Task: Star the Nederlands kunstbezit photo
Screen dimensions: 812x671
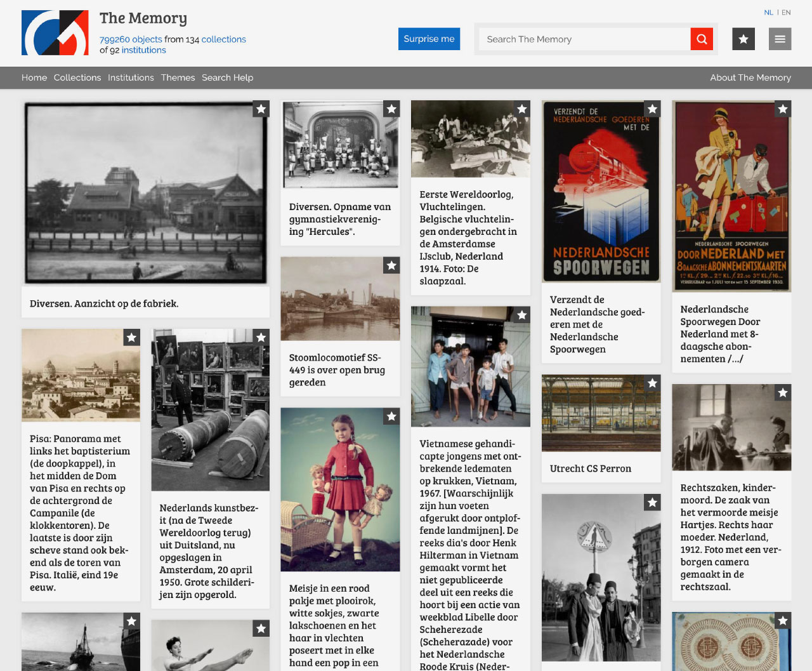Action: pos(261,338)
